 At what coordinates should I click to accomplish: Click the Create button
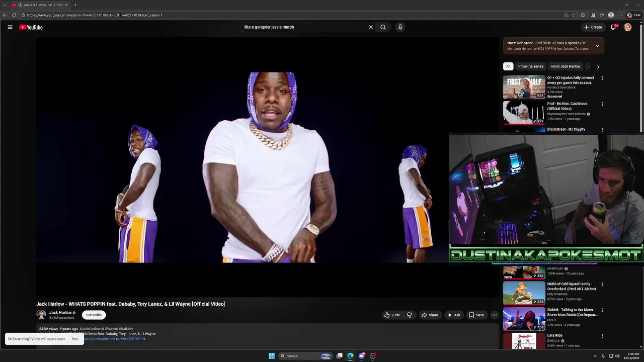[x=593, y=27]
